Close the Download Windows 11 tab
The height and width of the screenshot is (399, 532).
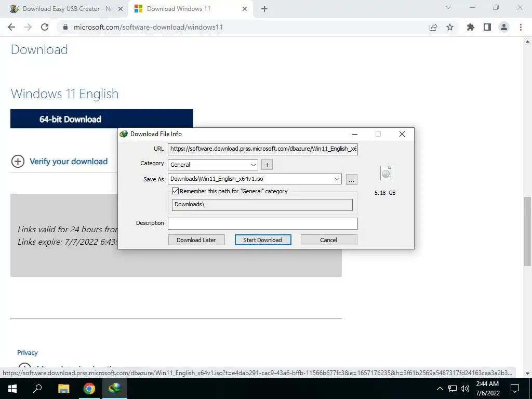245,9
